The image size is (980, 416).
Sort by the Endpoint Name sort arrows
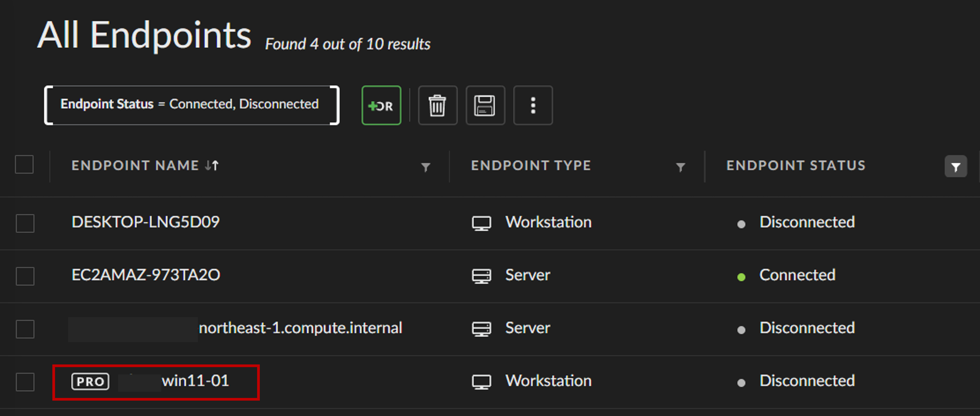[212, 165]
